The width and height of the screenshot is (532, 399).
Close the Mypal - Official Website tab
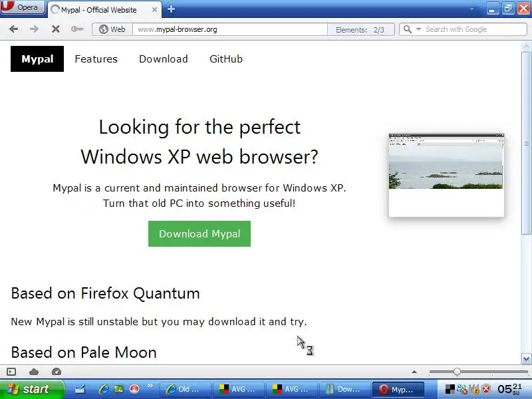point(154,9)
